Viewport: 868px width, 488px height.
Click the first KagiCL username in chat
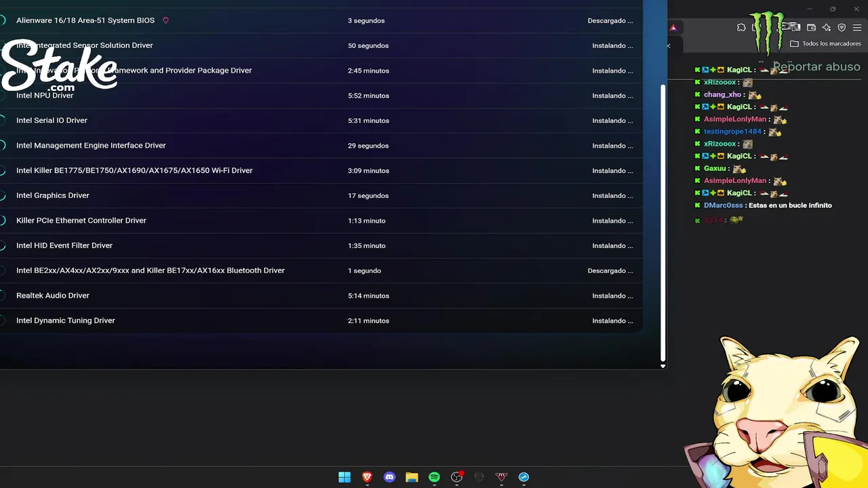(738, 70)
